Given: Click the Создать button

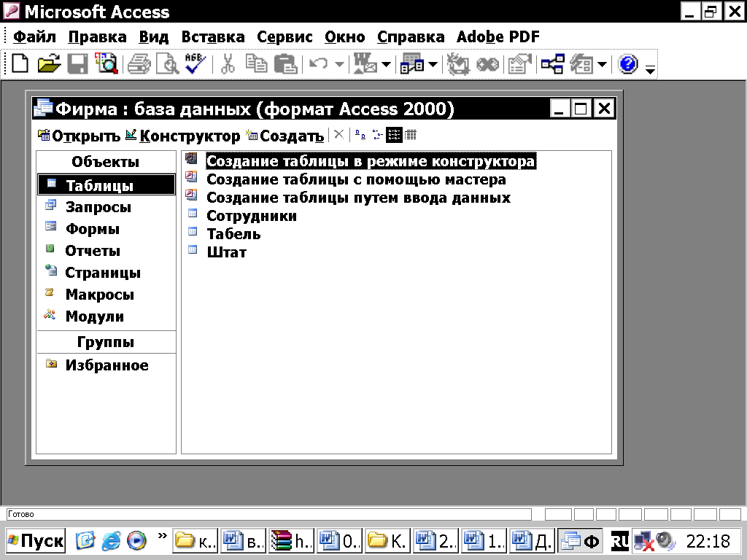Looking at the screenshot, I should 285,136.
